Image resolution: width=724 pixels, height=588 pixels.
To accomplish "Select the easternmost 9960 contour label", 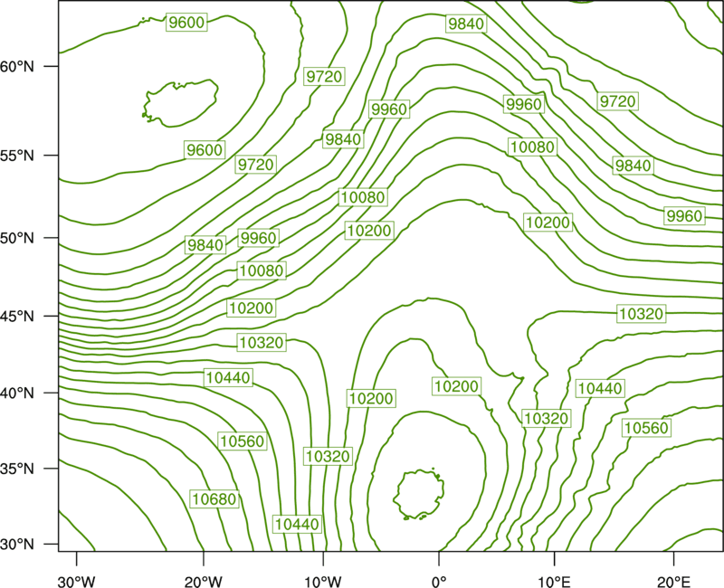I will pyautogui.click(x=684, y=215).
